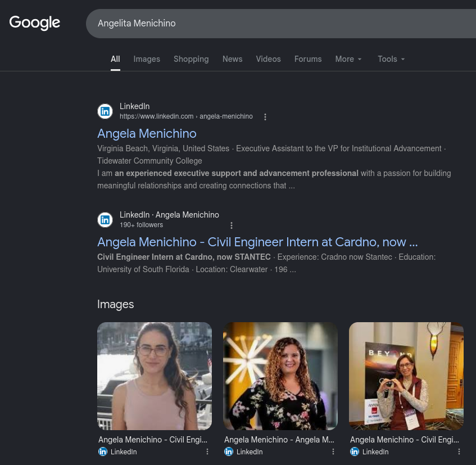Viewport: 476px width, 465px height.
Task: Select the All tab
Action: coord(115,59)
